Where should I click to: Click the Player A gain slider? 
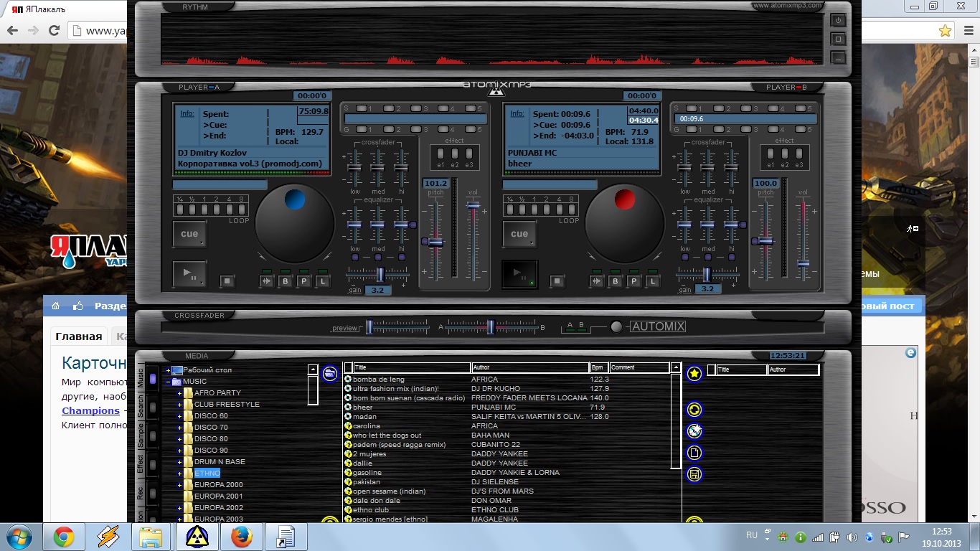381,274
